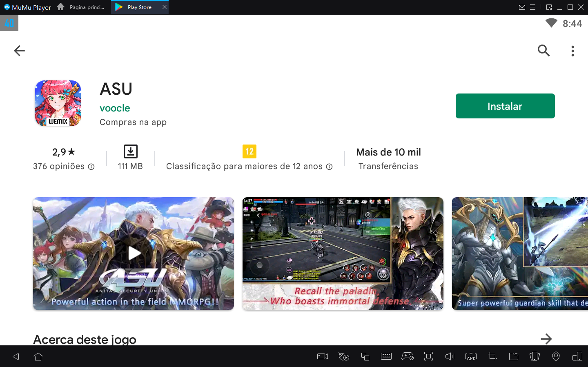Click Acerca deste jogo heading

[85, 339]
